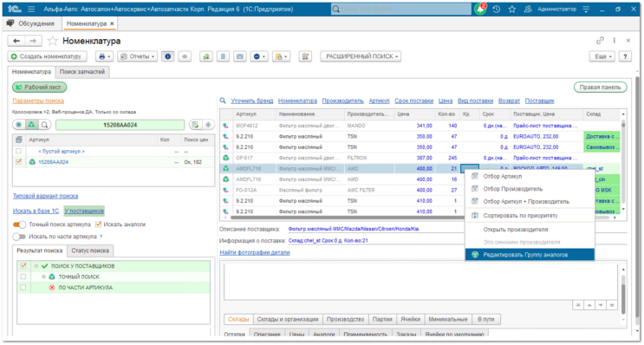644x345 pixels.
Task: Click magnifier icon before Уточнить бренд
Action: [x=223, y=101]
